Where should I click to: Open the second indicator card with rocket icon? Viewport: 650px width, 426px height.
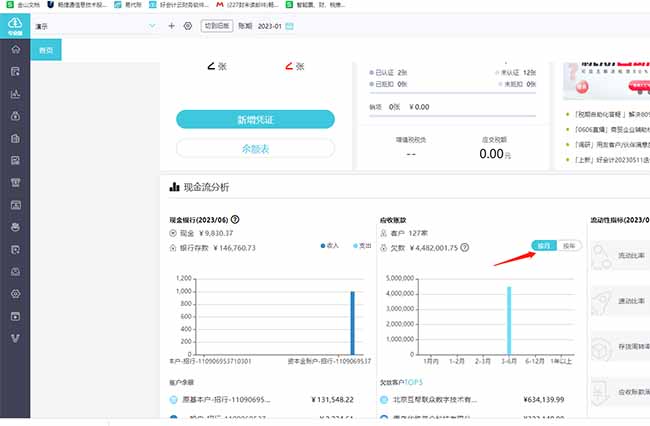[x=620, y=301]
